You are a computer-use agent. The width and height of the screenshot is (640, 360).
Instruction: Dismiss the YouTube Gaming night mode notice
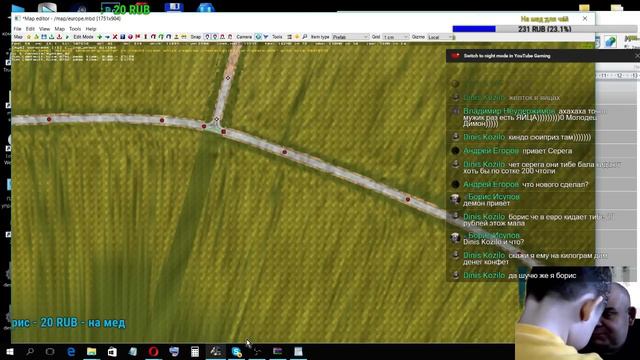pos(637,56)
